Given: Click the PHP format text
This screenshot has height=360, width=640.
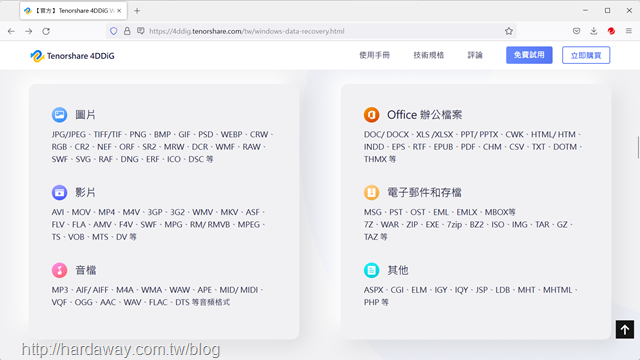Looking at the screenshot, I should 371,302.
